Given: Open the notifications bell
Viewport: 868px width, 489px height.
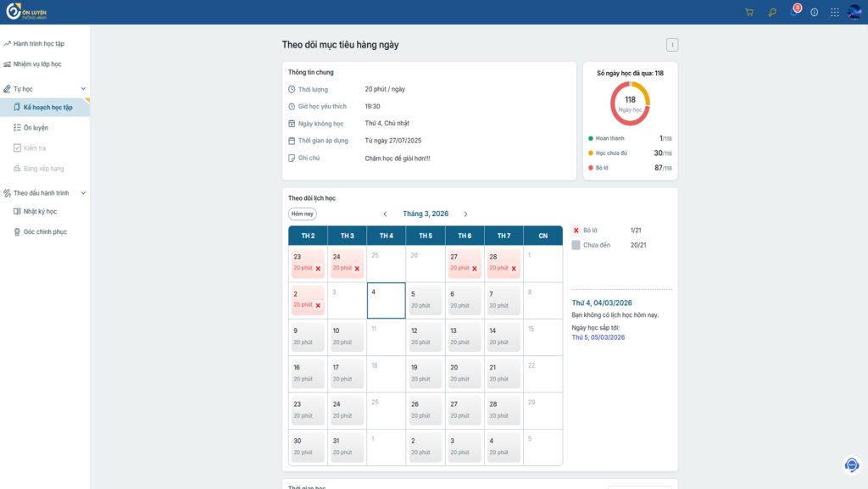Looking at the screenshot, I should pos(794,11).
